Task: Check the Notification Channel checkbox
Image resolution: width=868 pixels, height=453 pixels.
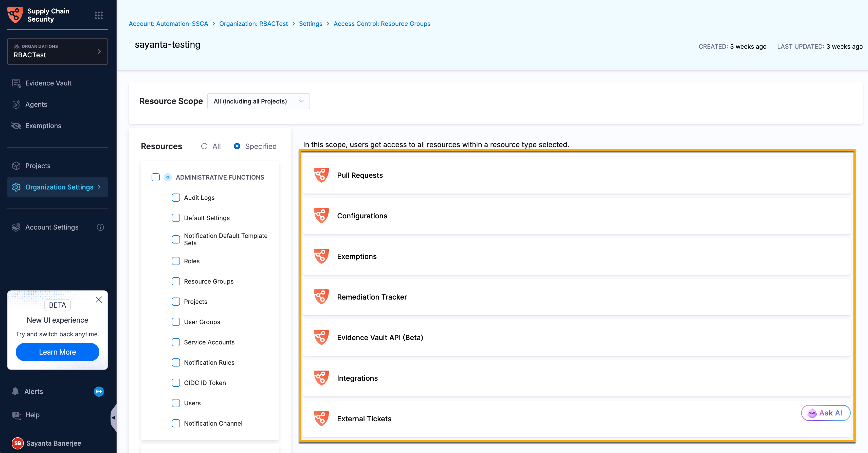Action: click(176, 423)
